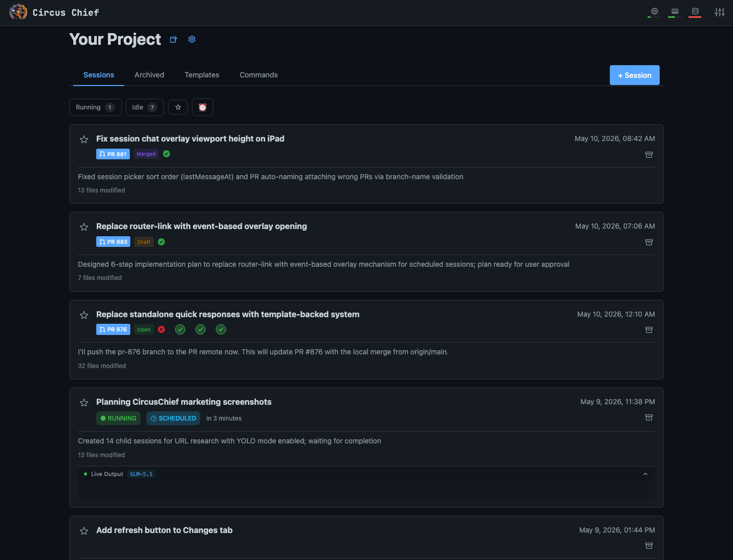Image resolution: width=733 pixels, height=560 pixels.
Task: Click the Open status badge
Action: 144,329
